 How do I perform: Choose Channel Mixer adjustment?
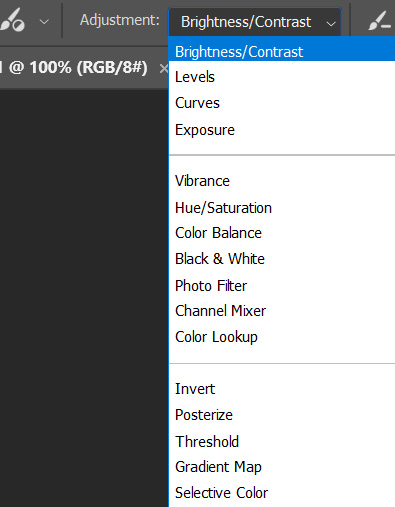(x=282, y=311)
